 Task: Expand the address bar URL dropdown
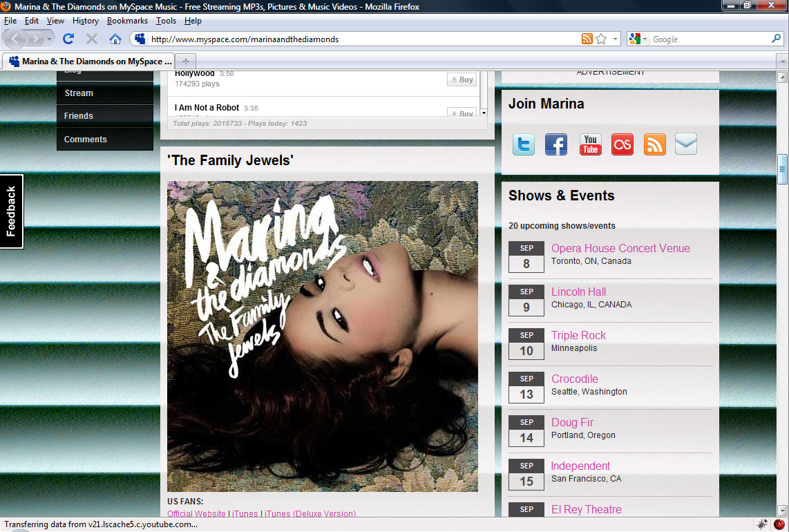pos(615,39)
